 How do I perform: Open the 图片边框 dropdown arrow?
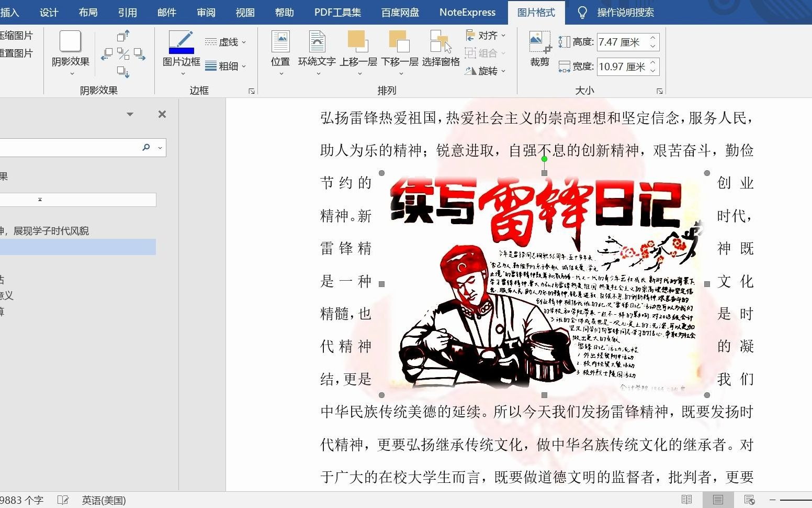coord(182,74)
